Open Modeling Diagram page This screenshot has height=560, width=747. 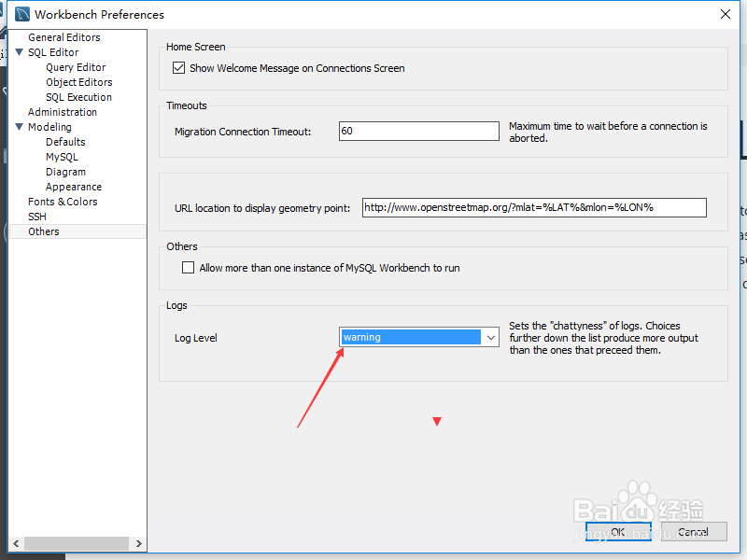point(65,172)
